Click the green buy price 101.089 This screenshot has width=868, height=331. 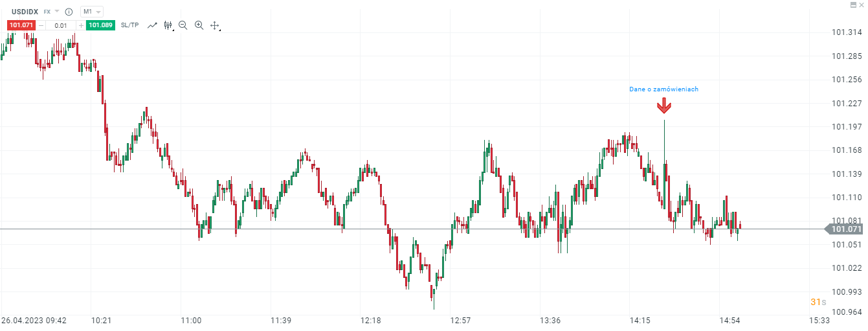coord(100,25)
